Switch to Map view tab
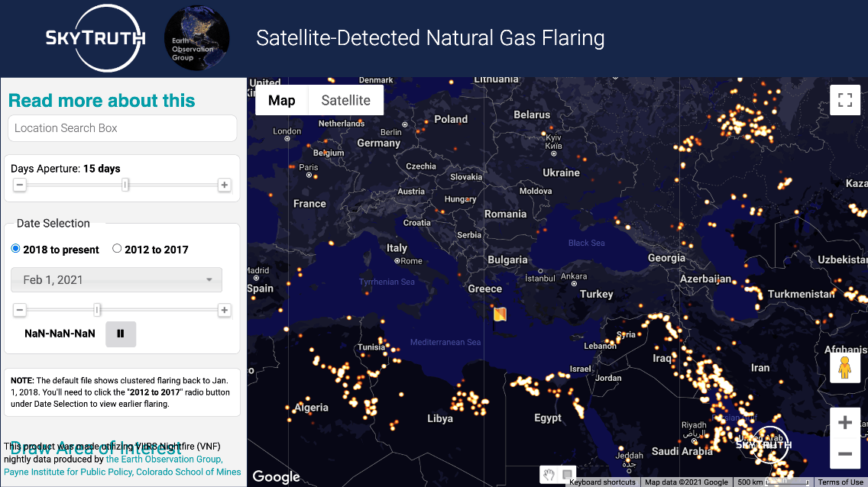This screenshot has width=868, height=487. pyautogui.click(x=282, y=100)
